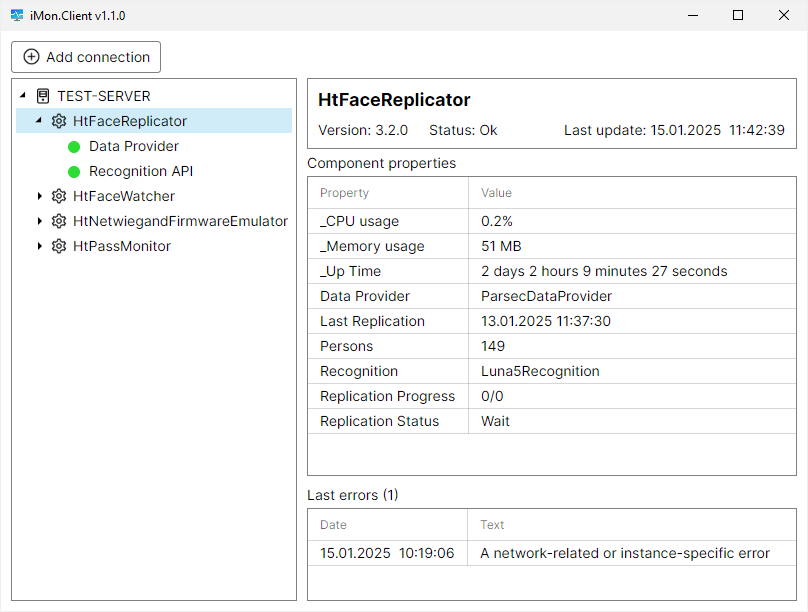Click the gear icon next to HtFaceReplicator
Viewport: 808px width, 612px height.
(x=59, y=121)
